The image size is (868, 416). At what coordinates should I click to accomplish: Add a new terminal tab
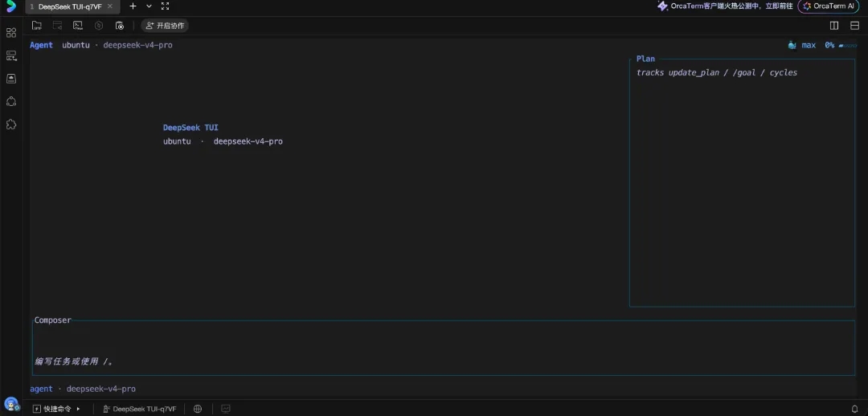[x=133, y=6]
